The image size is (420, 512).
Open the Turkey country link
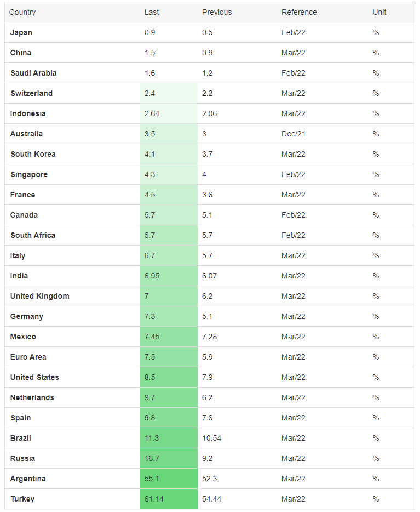coord(22,499)
